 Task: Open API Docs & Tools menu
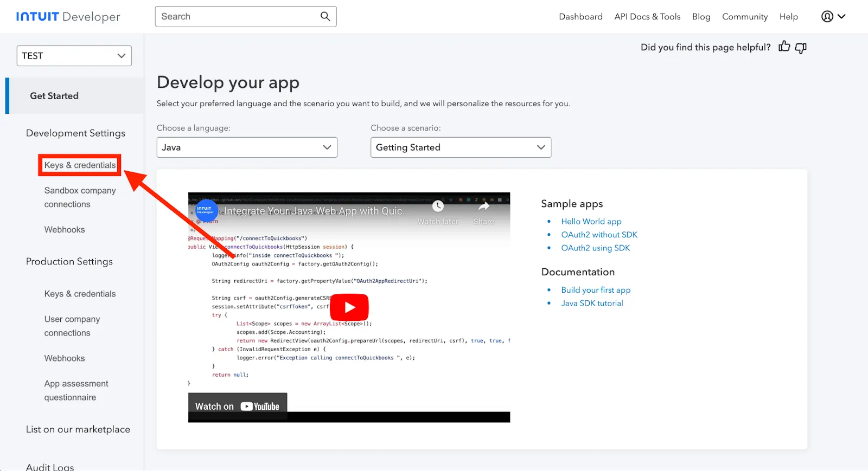tap(647, 17)
